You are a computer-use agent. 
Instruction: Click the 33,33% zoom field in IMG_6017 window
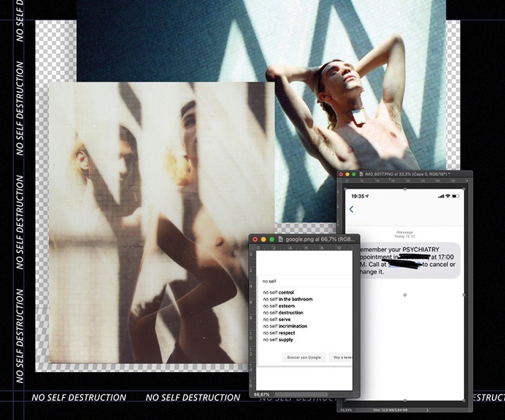346,410
